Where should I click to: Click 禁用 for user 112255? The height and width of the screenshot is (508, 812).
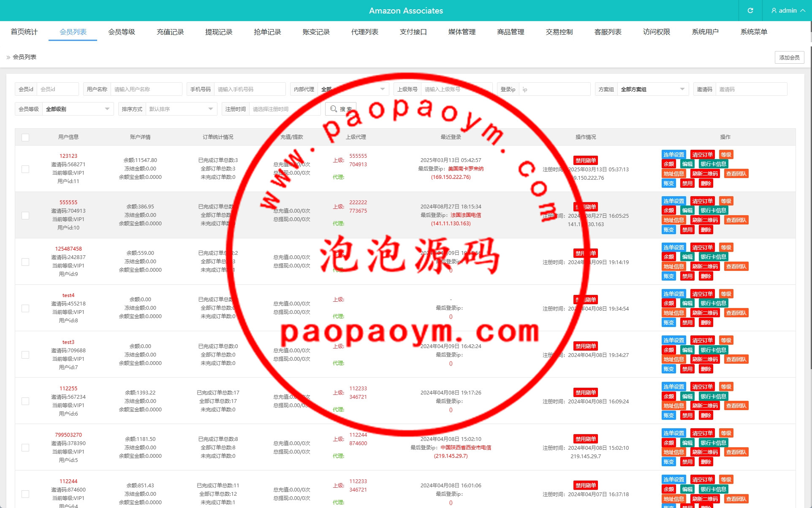tap(687, 415)
